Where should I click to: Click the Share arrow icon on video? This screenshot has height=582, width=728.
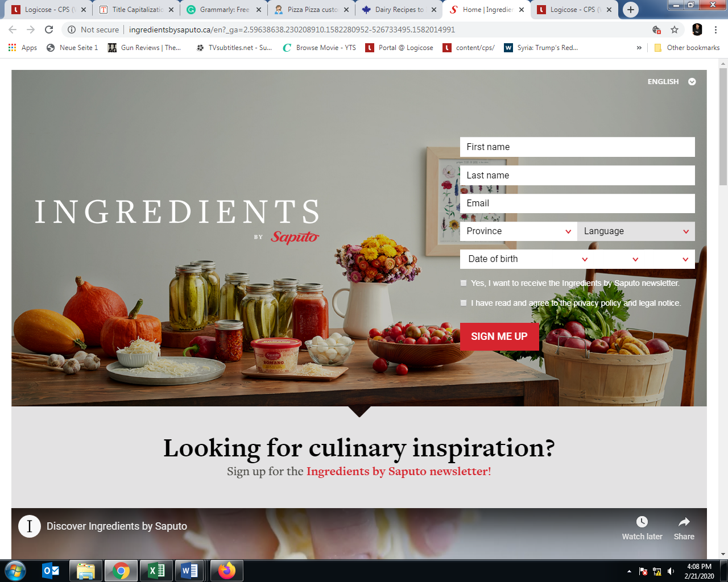click(684, 522)
